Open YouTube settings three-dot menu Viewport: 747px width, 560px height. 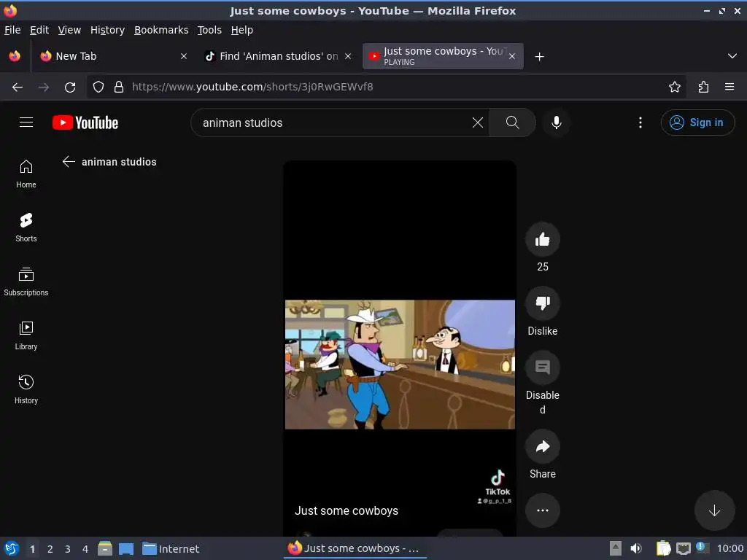click(640, 122)
